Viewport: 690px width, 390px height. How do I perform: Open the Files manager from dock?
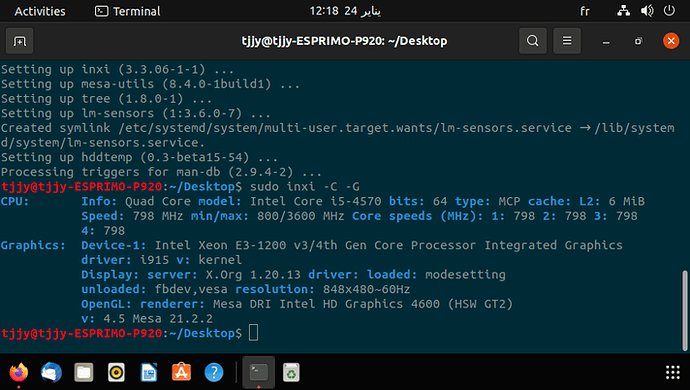click(x=84, y=373)
